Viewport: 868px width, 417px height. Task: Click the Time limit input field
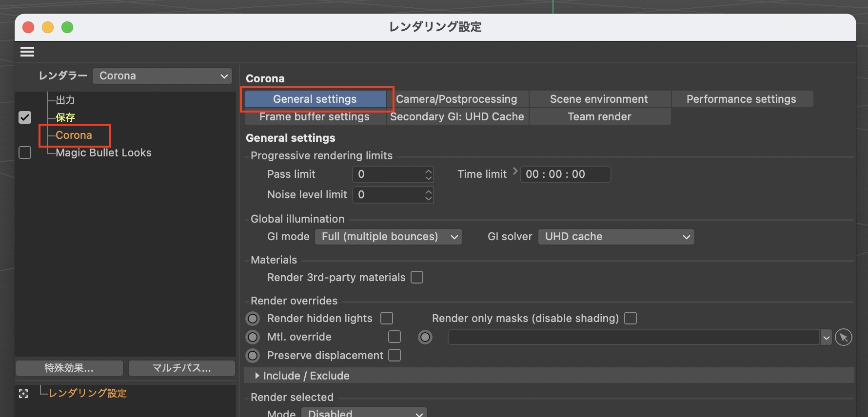click(565, 174)
